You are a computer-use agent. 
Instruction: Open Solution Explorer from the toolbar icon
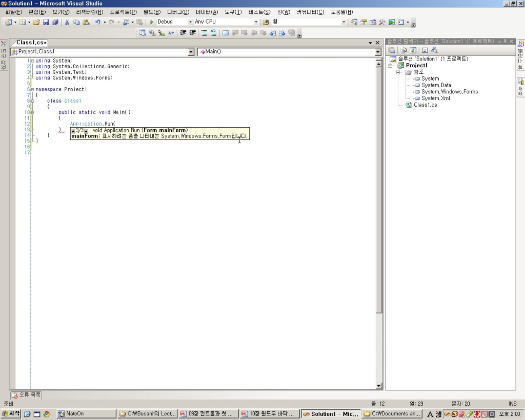[x=354, y=22]
